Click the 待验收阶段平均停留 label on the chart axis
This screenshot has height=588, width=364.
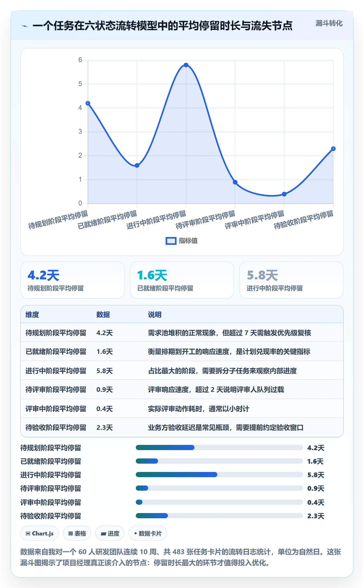coord(304,220)
